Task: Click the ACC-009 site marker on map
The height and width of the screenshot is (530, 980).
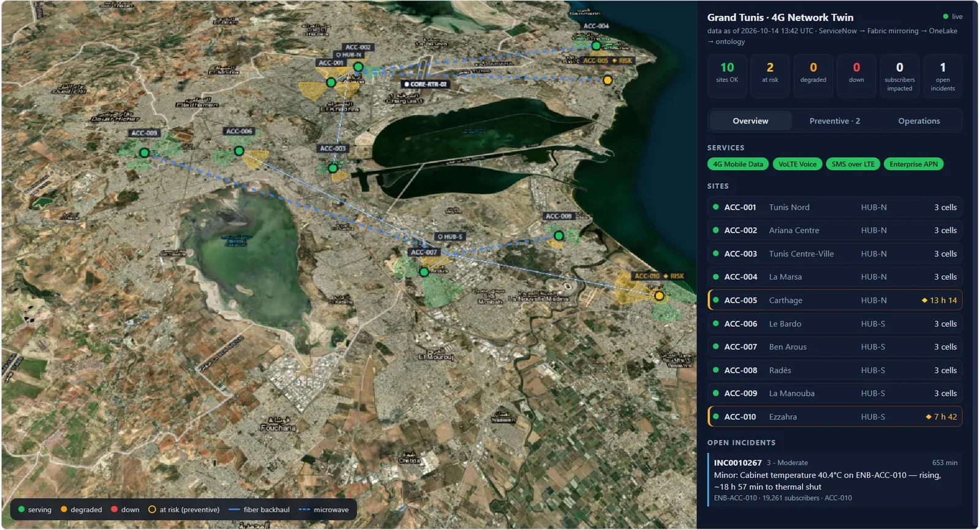Action: pyautogui.click(x=145, y=153)
